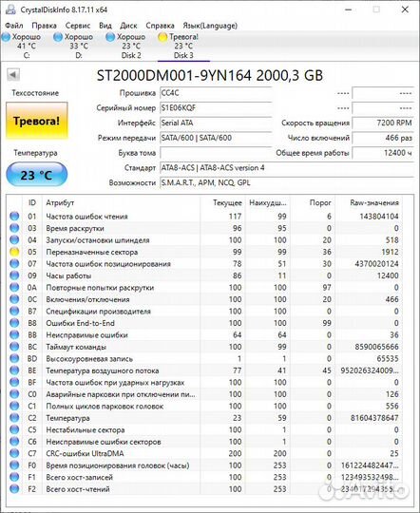Click status icon for Ошибки End-to-End
The width and height of the screenshot is (420, 513).
tap(14, 323)
